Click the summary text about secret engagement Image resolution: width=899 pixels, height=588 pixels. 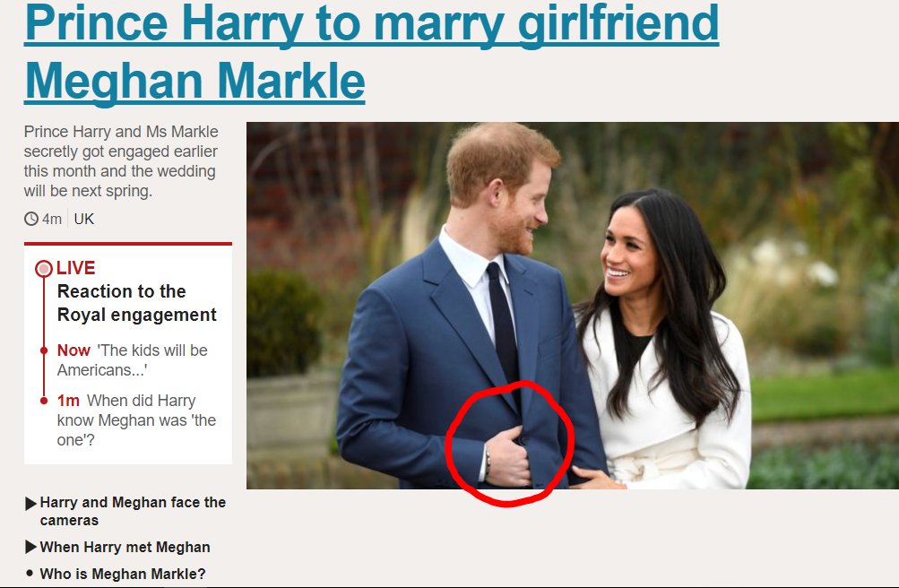point(121,161)
